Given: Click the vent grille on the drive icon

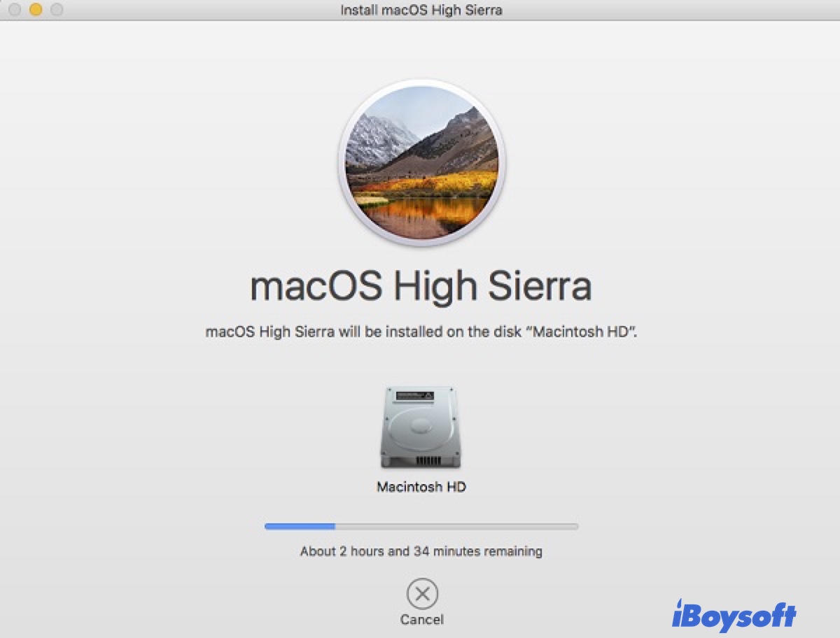Looking at the screenshot, I should tap(421, 461).
